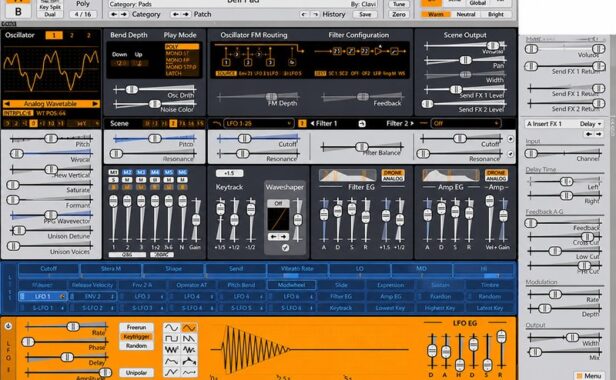
Task: Select the square LFO waveform icon
Action: click(171, 338)
